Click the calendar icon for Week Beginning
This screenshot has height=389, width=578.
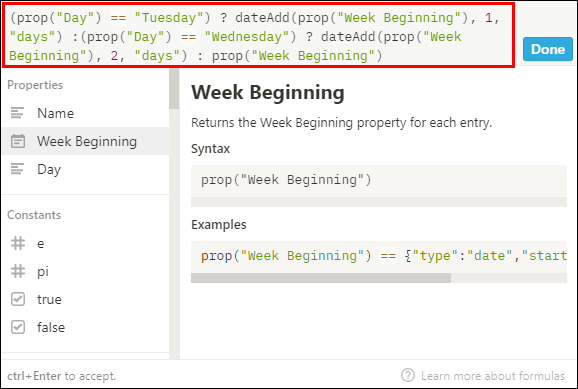18,141
